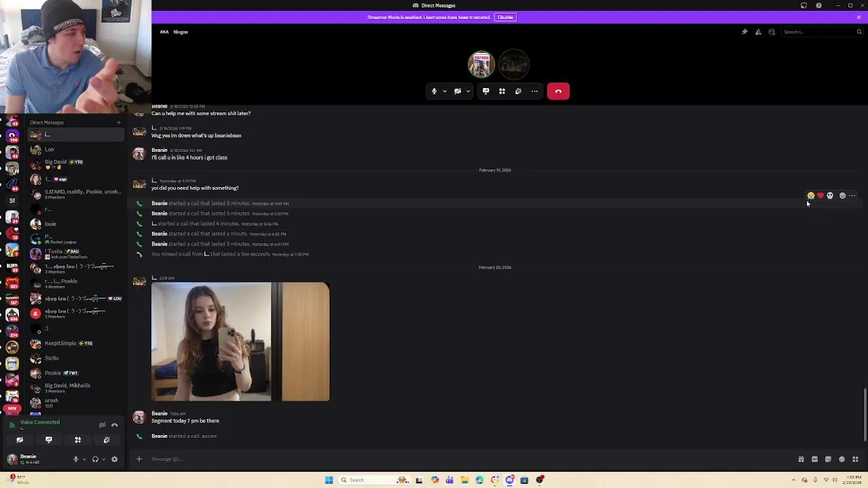Open add reaction picker on message
Viewport: 868px width, 488px height.
coord(842,196)
